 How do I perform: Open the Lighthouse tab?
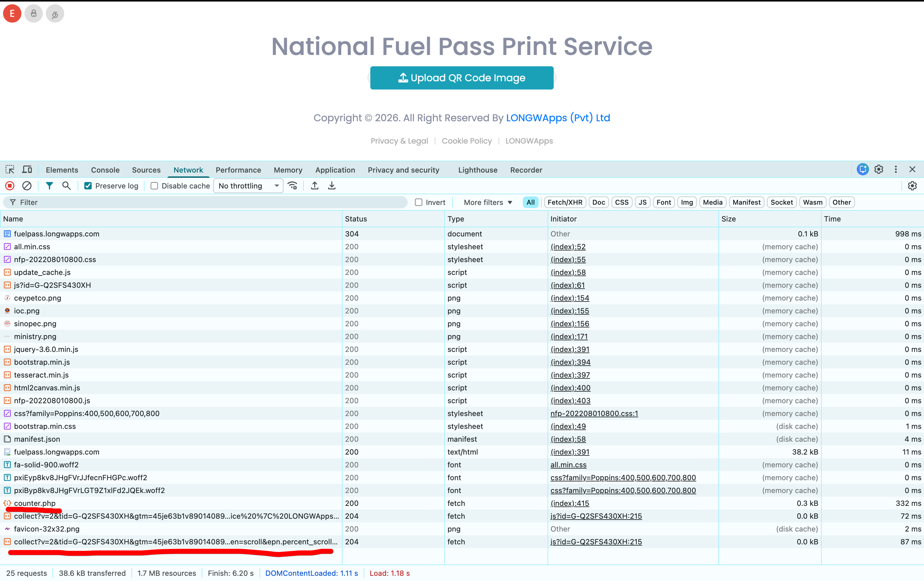point(478,170)
